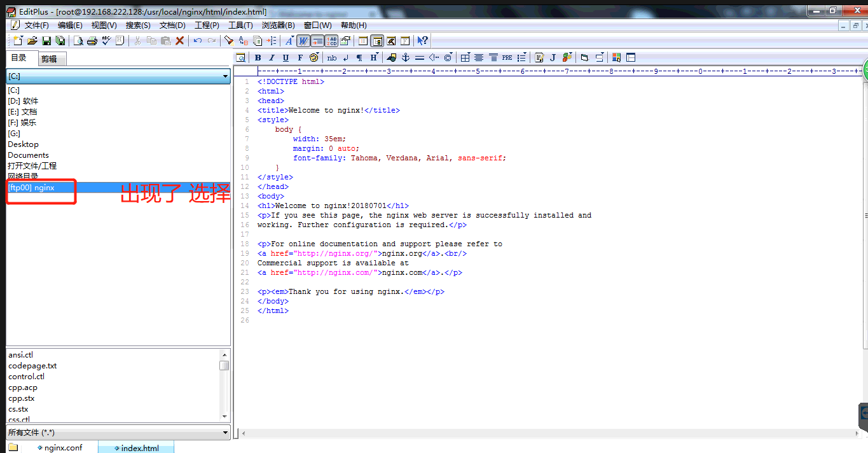
Task: Select codepage.txt in the file list
Action: point(32,366)
